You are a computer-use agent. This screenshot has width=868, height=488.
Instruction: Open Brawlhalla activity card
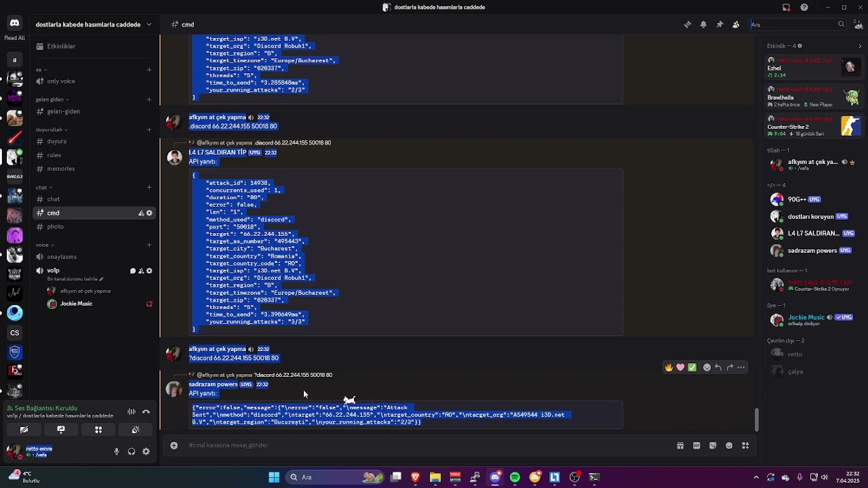(814, 97)
